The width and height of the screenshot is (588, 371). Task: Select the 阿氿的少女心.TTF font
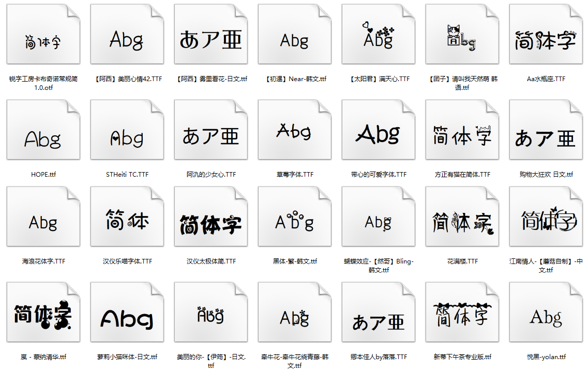(211, 130)
